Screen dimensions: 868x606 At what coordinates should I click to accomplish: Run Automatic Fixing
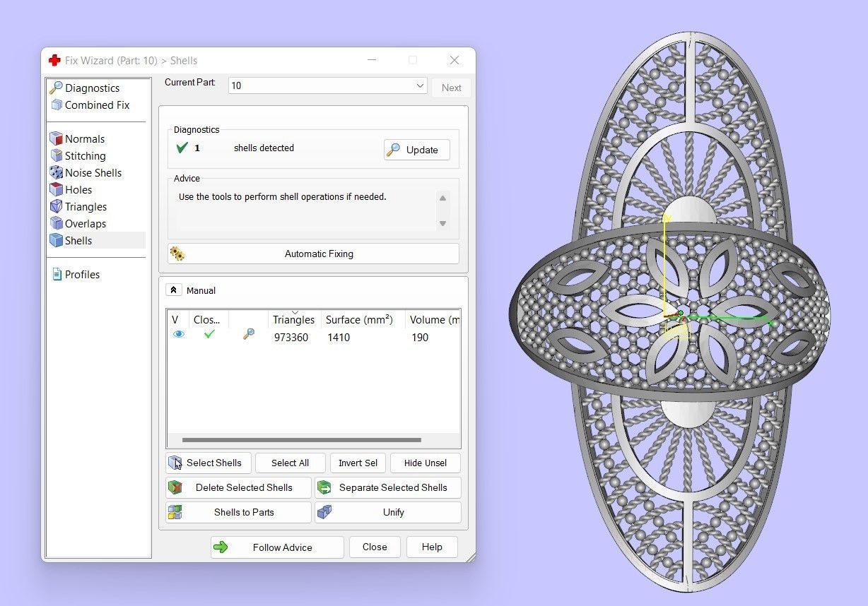(313, 254)
